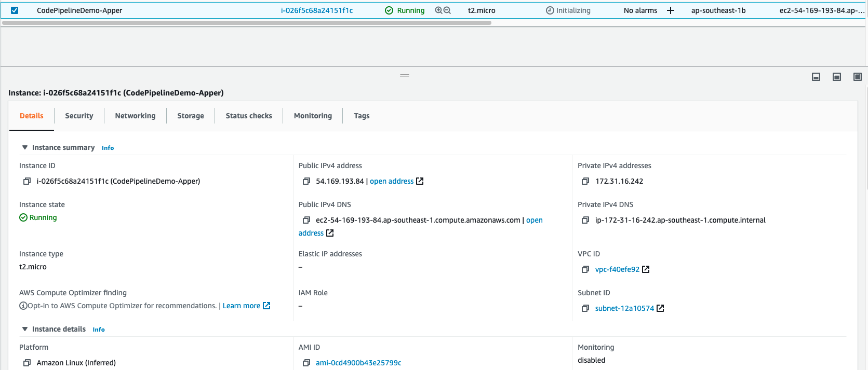Open the vpc-f40efe92 link
Viewport: 868px width, 370px height.
617,269
